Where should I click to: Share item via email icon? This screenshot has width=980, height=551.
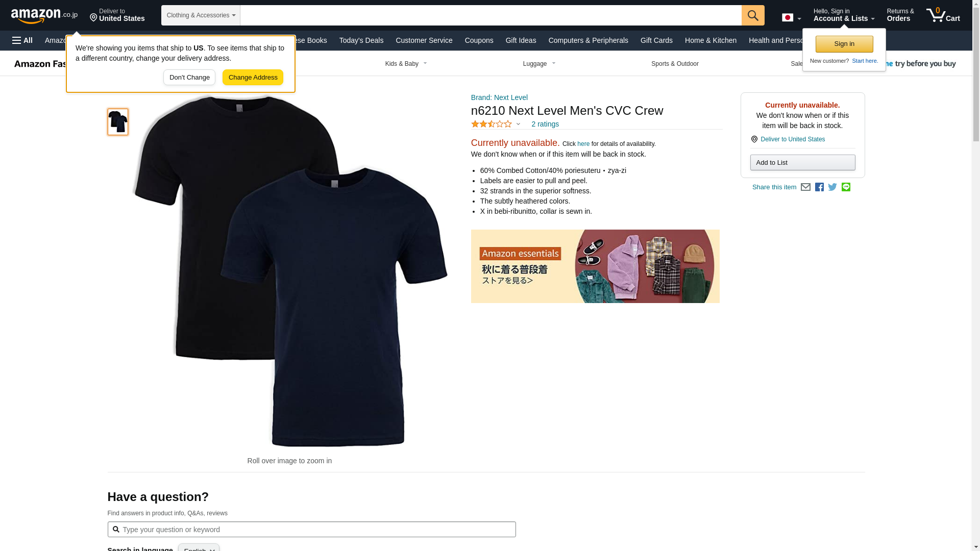point(805,187)
